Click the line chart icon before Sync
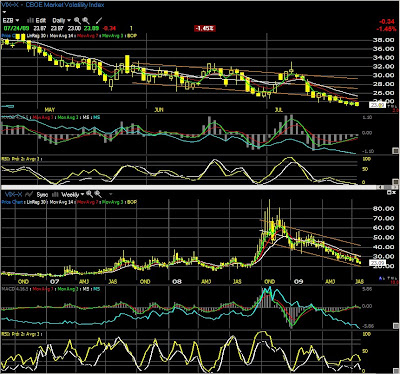 pos(29,194)
